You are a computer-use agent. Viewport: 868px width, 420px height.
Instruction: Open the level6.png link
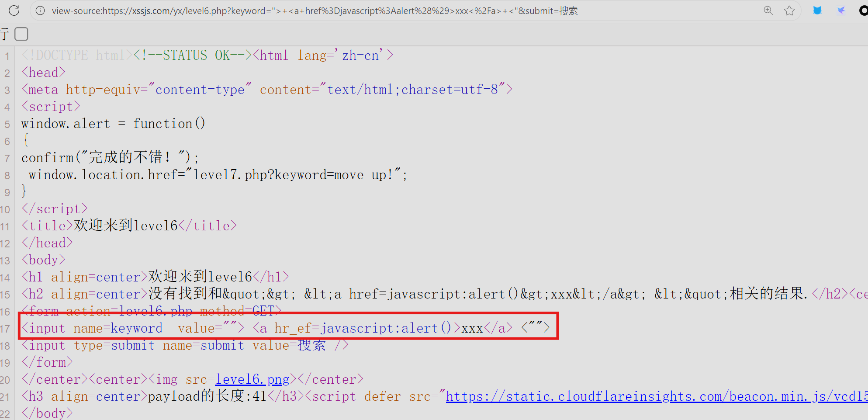pos(252,379)
